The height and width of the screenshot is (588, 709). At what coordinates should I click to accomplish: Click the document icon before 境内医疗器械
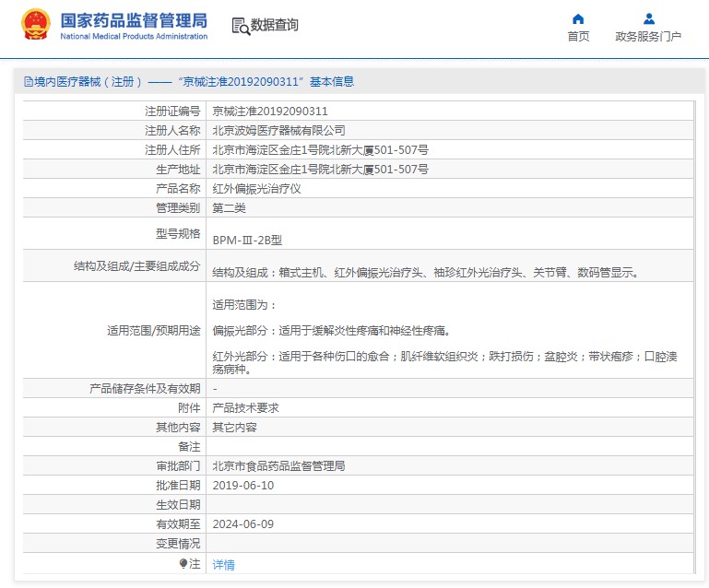point(28,81)
